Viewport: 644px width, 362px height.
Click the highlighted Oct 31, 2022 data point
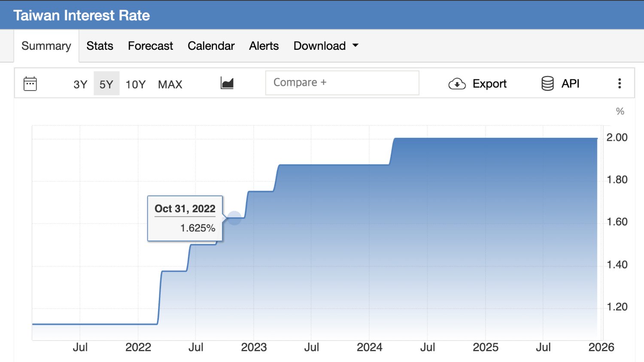click(234, 218)
